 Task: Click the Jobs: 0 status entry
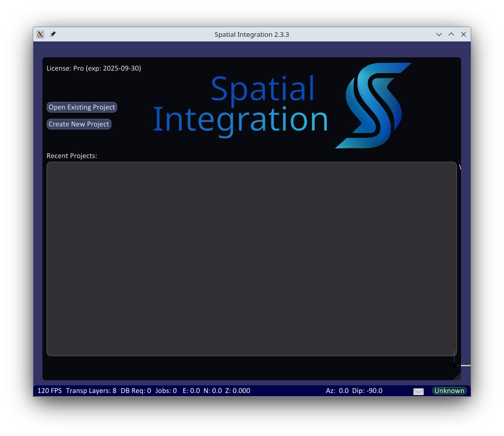coord(166,390)
